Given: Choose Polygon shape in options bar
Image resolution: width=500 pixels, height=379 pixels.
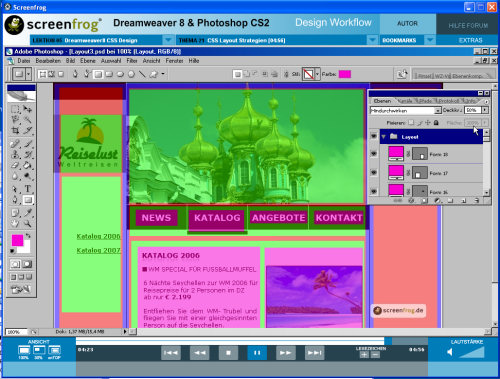Looking at the screenshot, I should coord(131,74).
